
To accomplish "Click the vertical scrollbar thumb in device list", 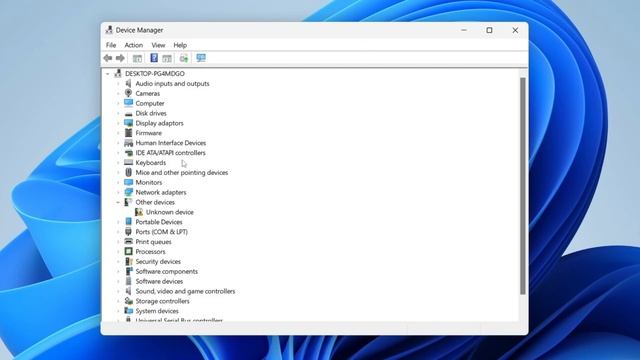I will (x=522, y=186).
